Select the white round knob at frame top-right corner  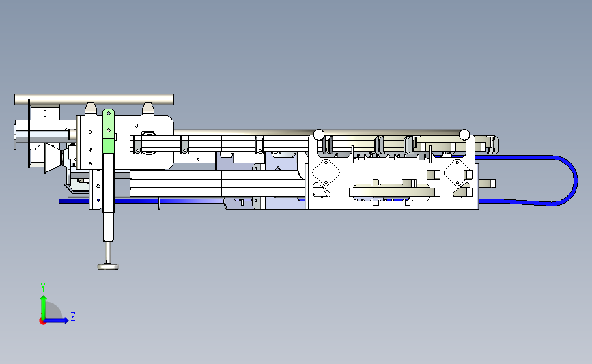[464, 135]
